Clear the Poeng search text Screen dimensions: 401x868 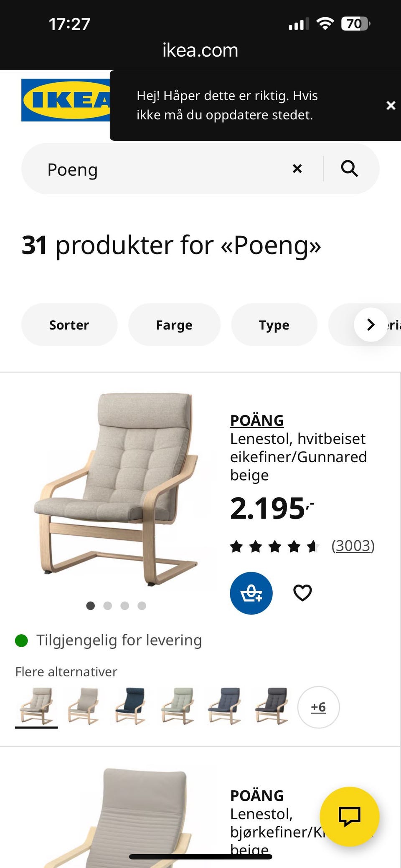(x=297, y=169)
